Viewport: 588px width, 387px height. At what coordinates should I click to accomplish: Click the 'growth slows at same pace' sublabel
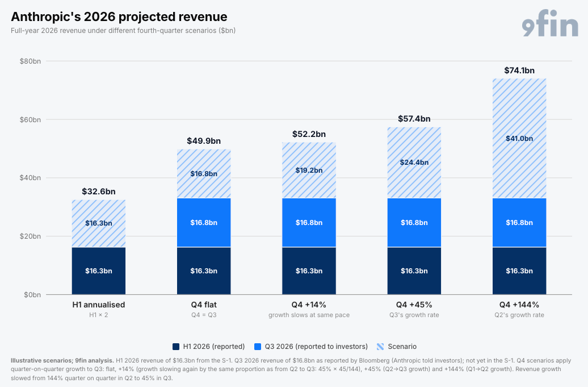pyautogui.click(x=309, y=315)
